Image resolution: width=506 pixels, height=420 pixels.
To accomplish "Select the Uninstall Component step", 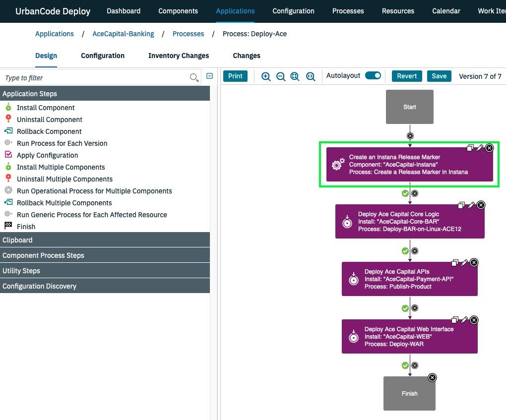I will [x=50, y=120].
